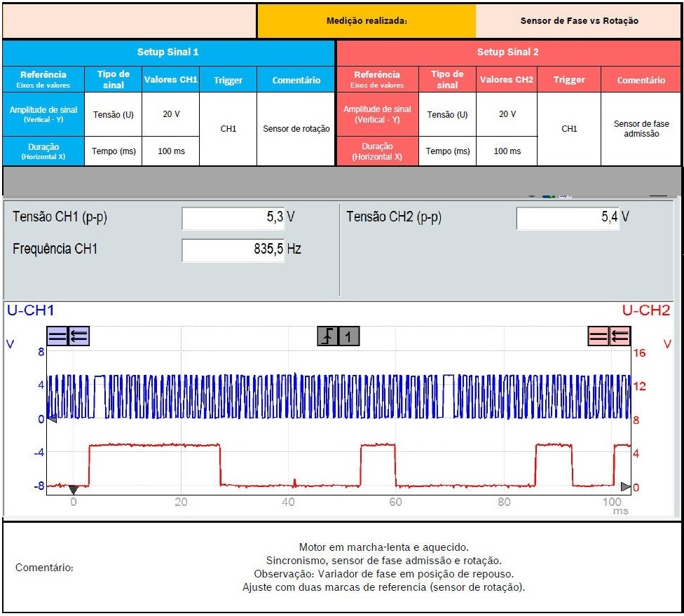Select the CH2 zero-level marker on right axis
Screen dimensions: 684x616
click(625, 486)
